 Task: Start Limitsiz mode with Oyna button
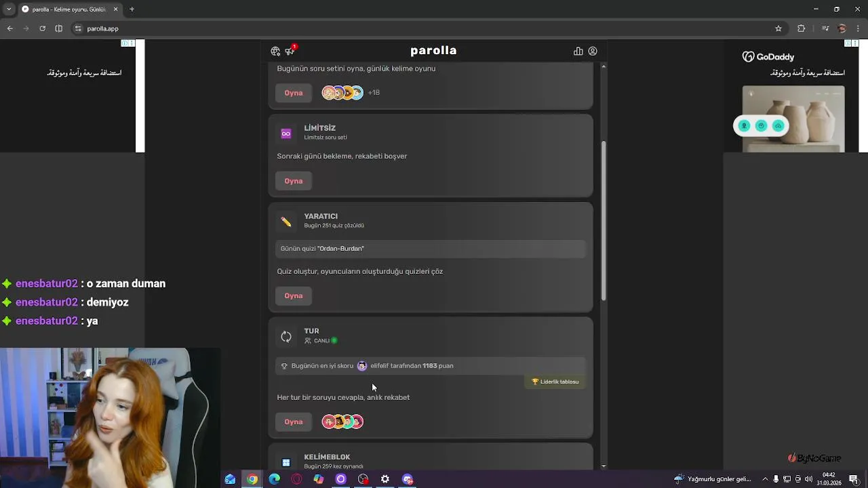coord(294,181)
